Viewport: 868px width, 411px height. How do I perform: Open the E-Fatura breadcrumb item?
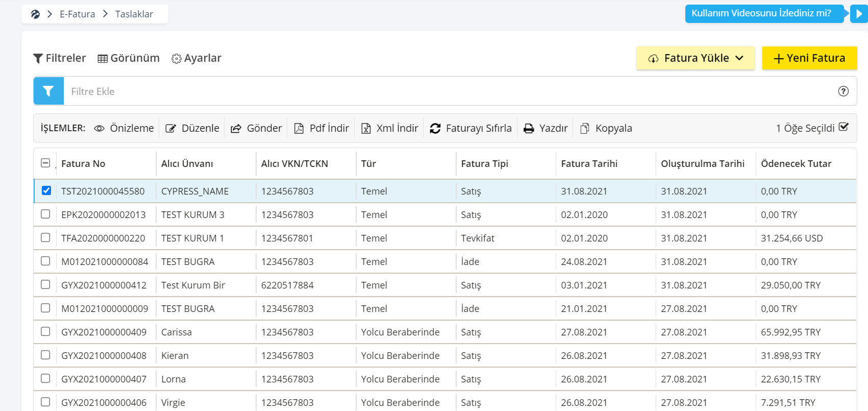(78, 14)
